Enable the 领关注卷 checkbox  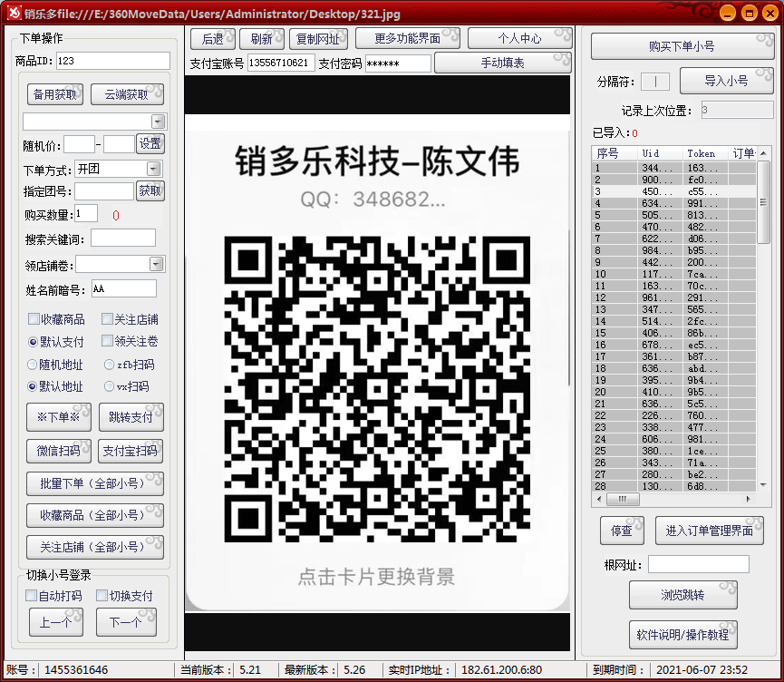pyautogui.click(x=107, y=341)
